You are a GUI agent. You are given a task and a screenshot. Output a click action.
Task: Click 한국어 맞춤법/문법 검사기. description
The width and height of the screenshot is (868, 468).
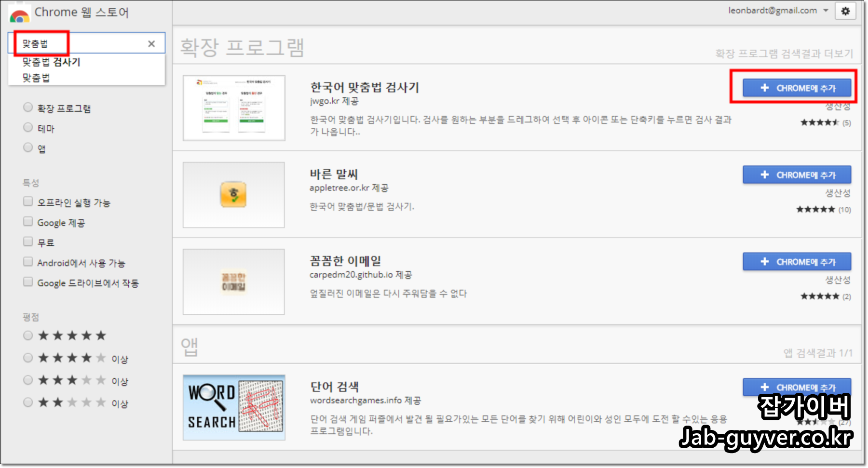tap(362, 206)
